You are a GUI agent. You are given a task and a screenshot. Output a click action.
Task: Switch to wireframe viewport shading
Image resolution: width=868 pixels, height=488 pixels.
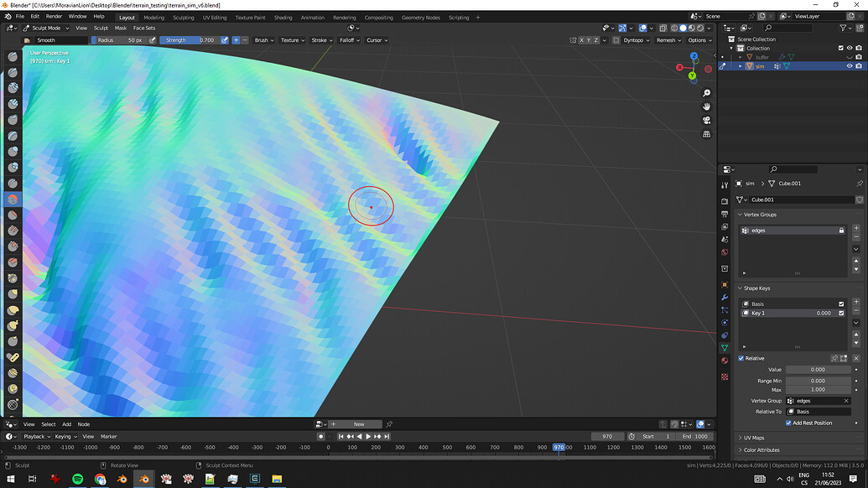(x=674, y=29)
